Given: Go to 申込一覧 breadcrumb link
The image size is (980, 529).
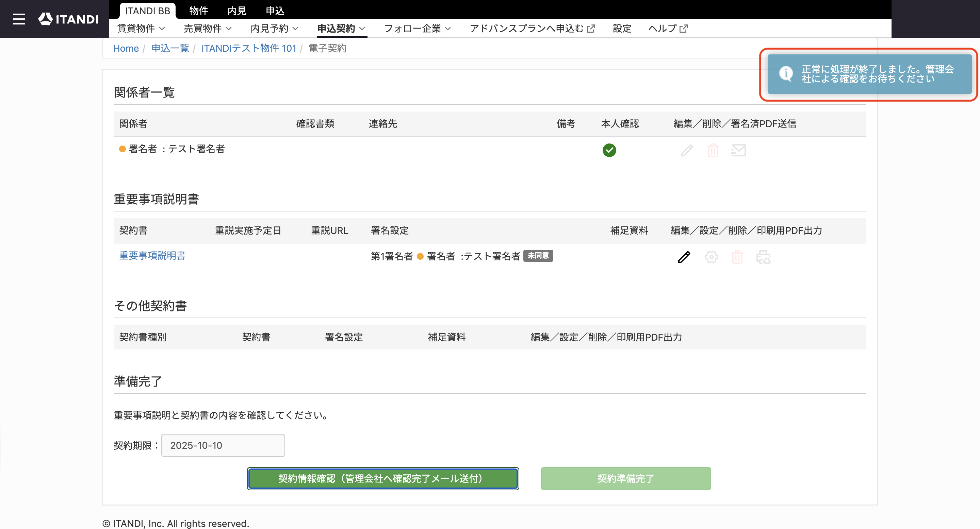Looking at the screenshot, I should pos(170,48).
